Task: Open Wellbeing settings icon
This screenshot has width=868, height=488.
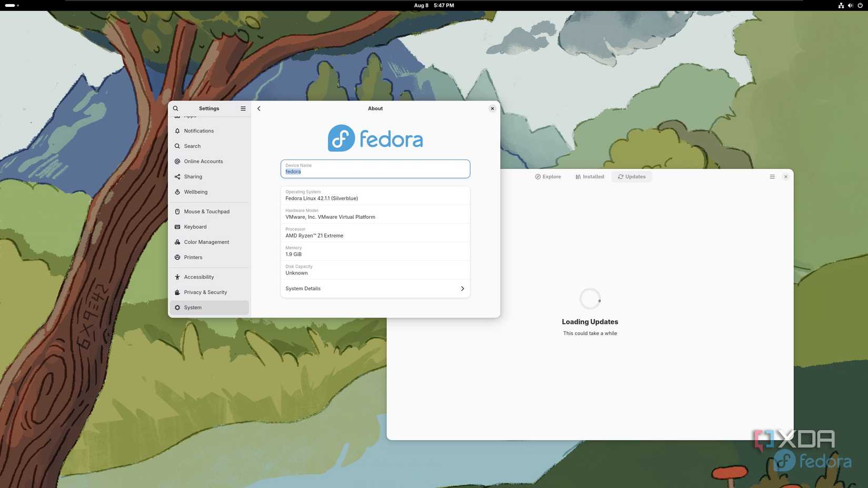Action: [x=177, y=191]
